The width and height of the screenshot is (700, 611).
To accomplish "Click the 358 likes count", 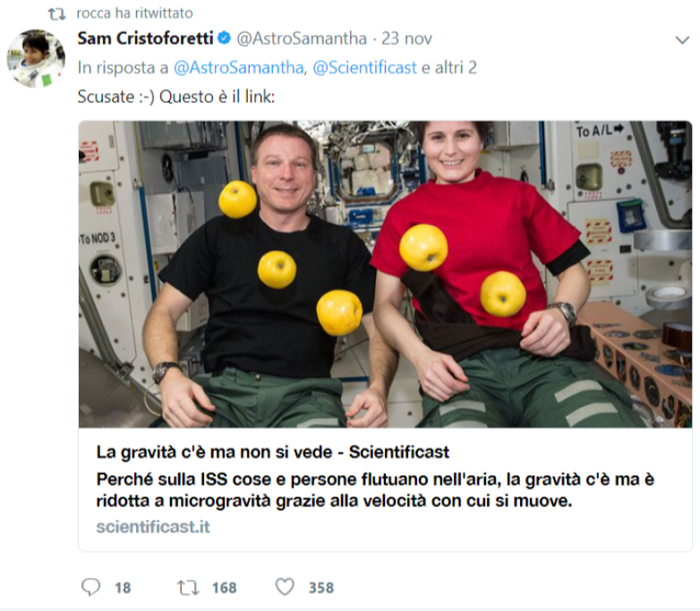I will point(321,588).
